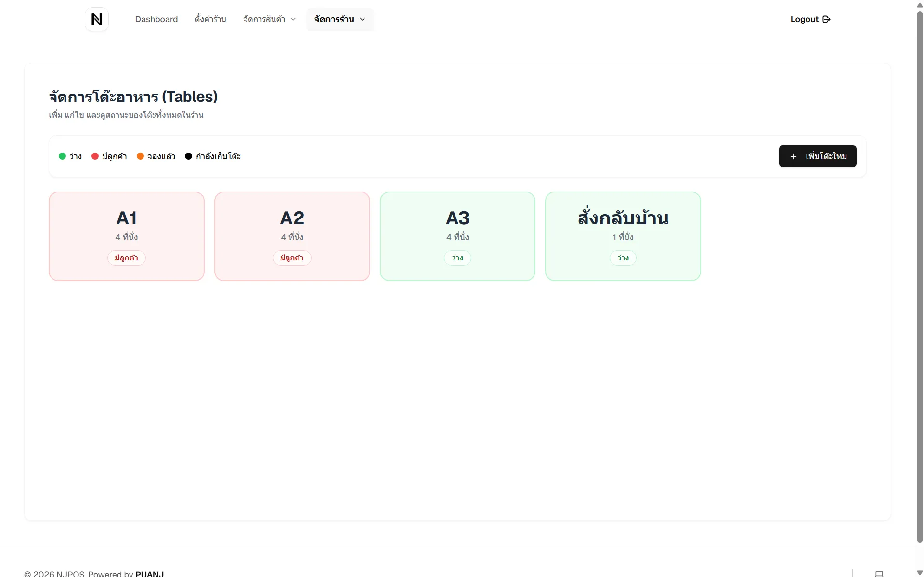Open the ตั้งค่าร้าน menu item

pos(210,19)
